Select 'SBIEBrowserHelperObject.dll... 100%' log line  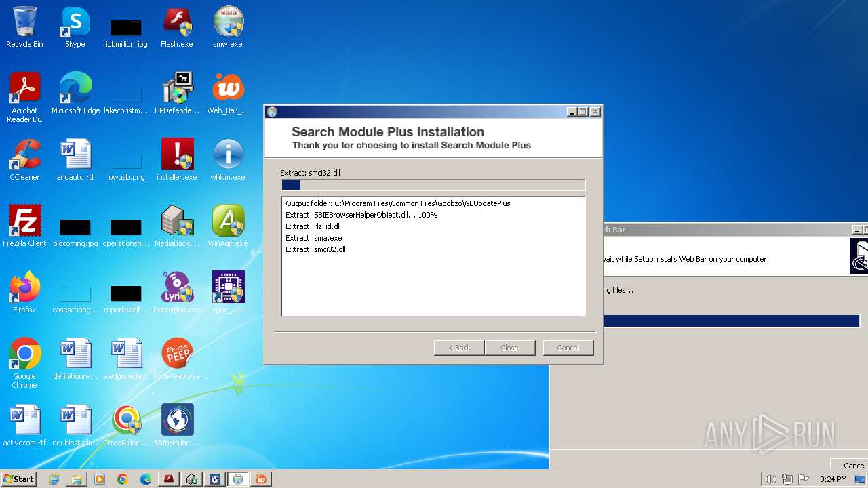(361, 215)
